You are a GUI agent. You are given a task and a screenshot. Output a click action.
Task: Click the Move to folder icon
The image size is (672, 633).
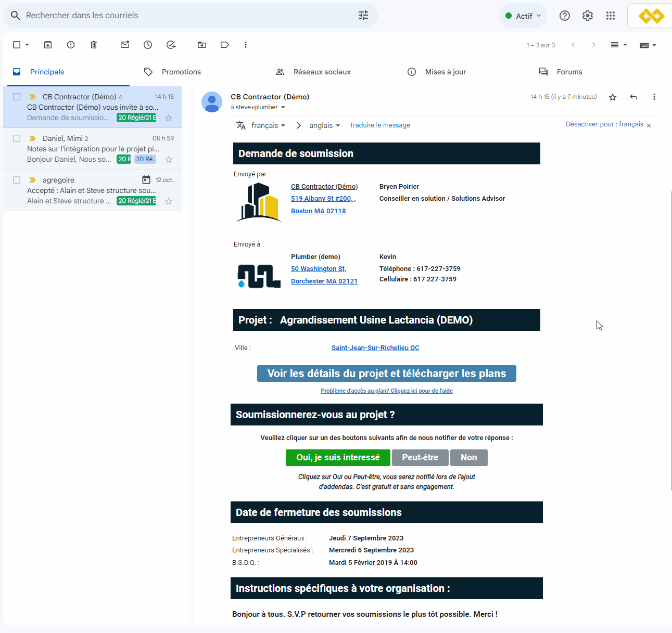tap(202, 45)
